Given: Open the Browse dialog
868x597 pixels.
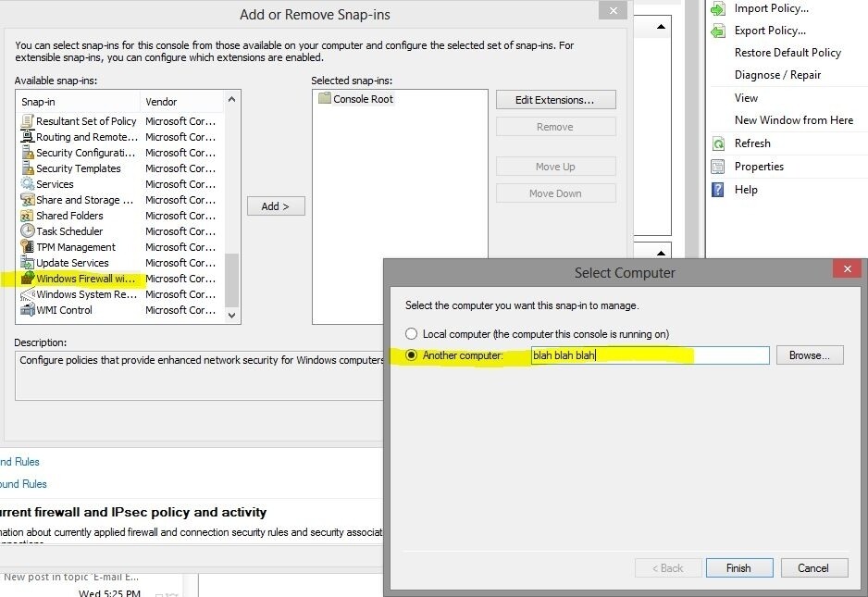Looking at the screenshot, I should [x=810, y=354].
